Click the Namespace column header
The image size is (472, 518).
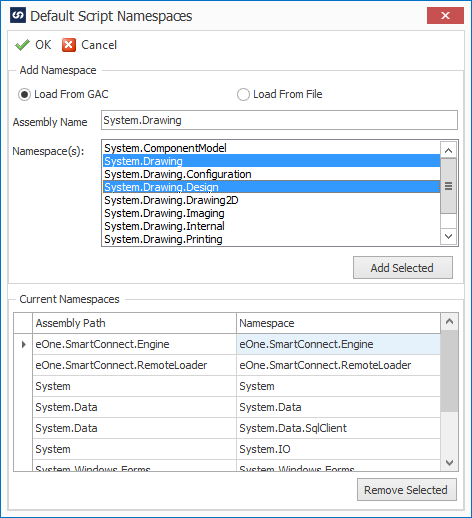[338, 323]
